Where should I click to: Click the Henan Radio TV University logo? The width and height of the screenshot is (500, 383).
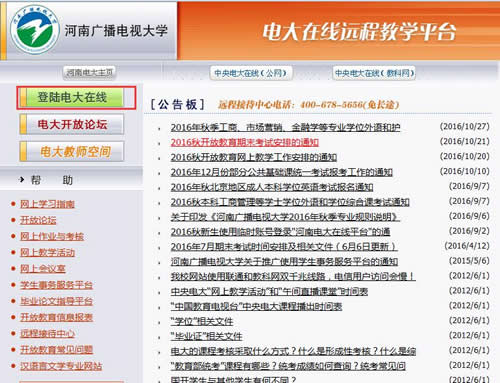[35, 30]
